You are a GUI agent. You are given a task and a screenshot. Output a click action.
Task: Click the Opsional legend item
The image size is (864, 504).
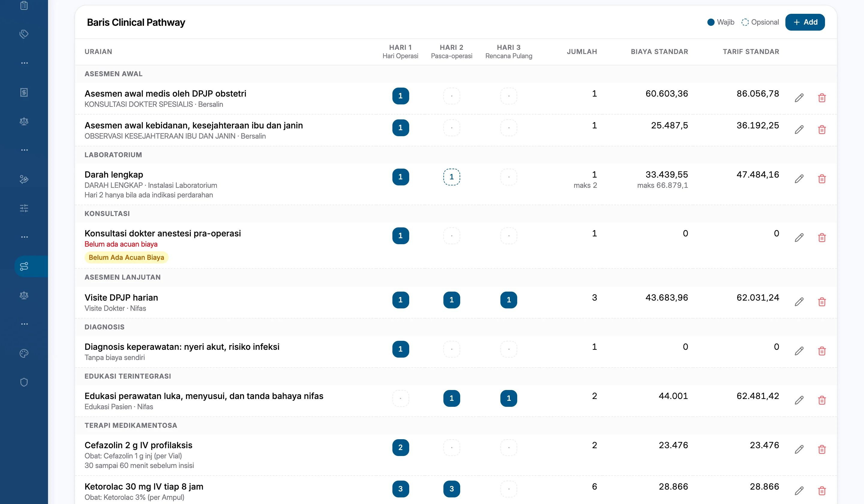pos(760,22)
